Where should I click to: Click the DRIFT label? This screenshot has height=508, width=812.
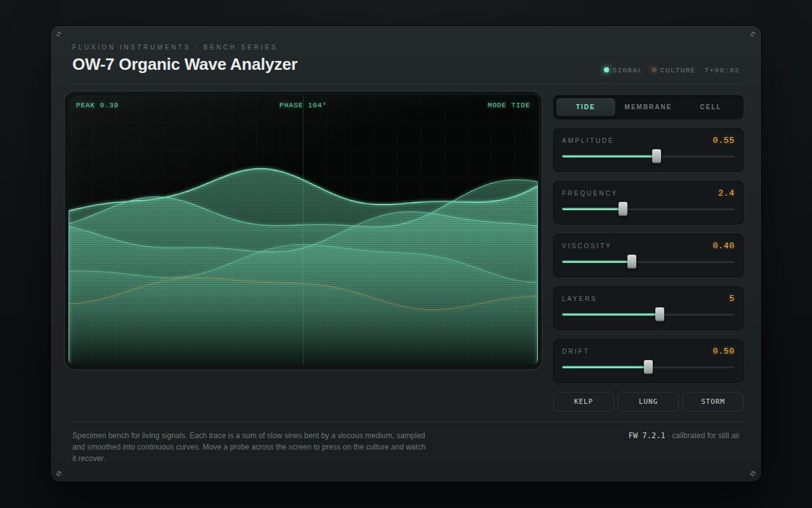coord(575,351)
